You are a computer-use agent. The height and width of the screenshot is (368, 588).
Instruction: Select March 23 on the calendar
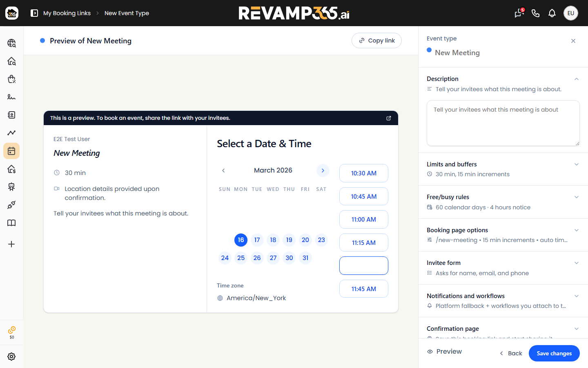321,240
